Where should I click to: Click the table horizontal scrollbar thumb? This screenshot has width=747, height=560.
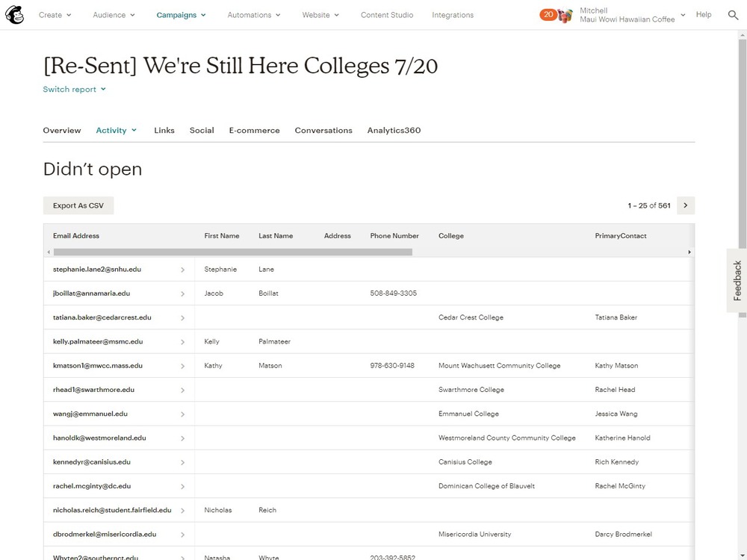coord(232,252)
